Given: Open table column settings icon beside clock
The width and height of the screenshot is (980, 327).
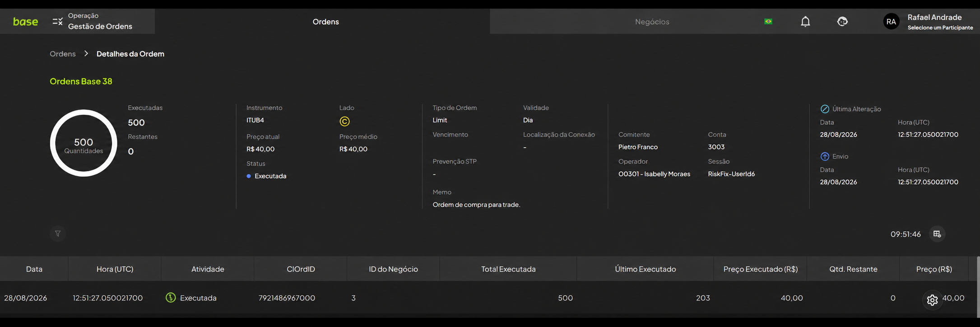Looking at the screenshot, I should 937,234.
